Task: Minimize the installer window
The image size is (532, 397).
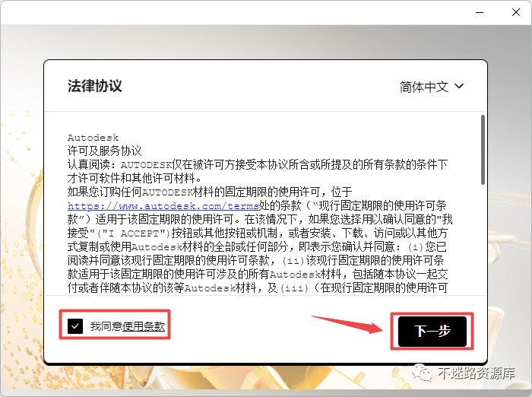Action: click(x=480, y=13)
